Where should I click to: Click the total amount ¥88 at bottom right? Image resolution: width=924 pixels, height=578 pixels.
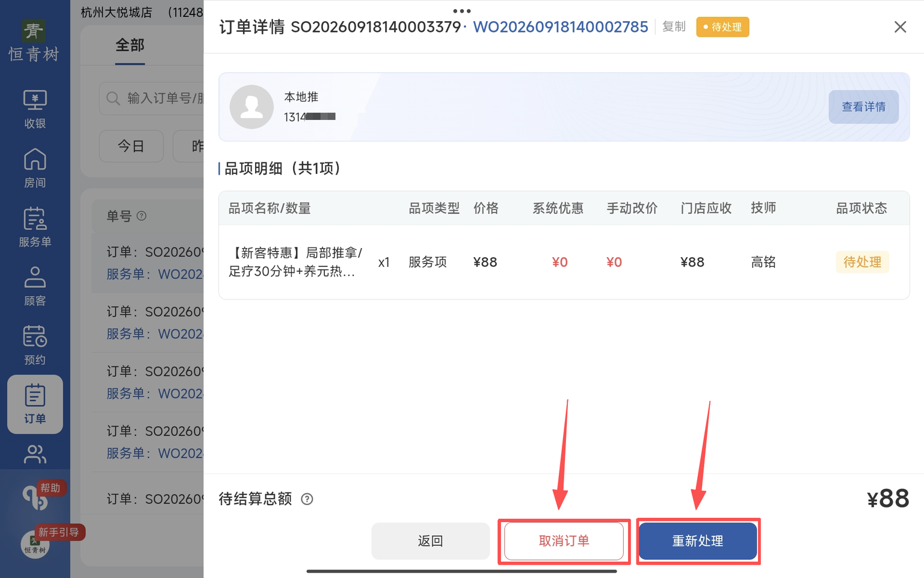tap(888, 499)
